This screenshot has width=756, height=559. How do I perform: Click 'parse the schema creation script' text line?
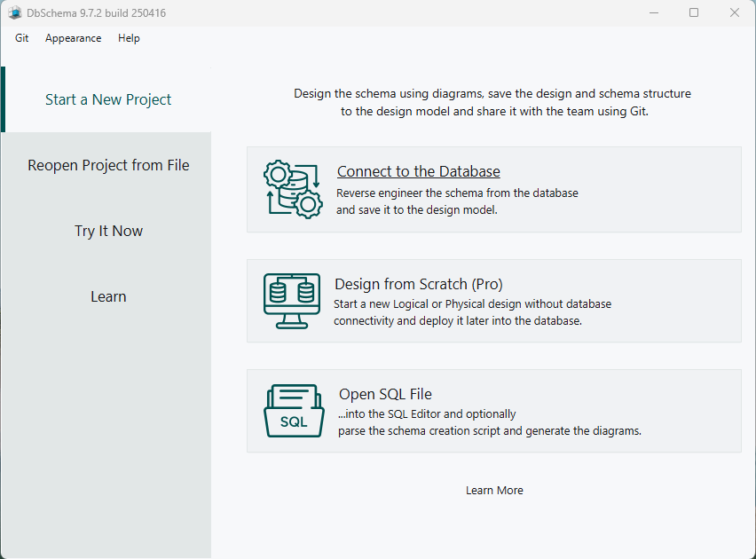click(x=490, y=430)
